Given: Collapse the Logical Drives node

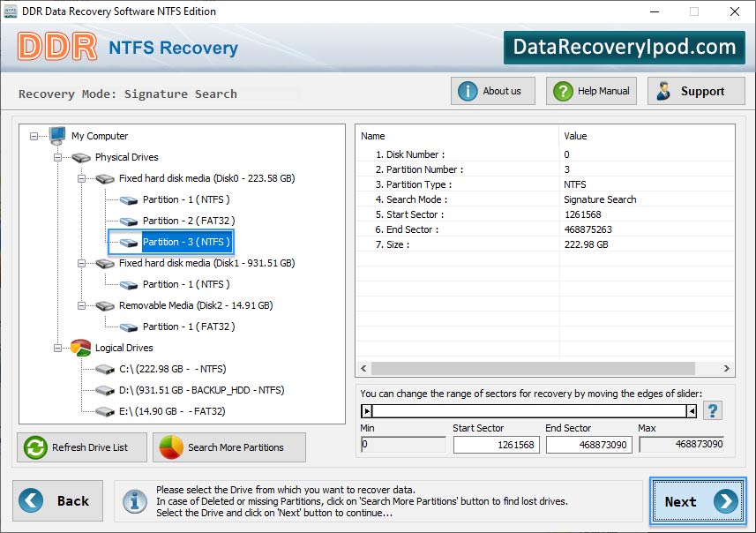Looking at the screenshot, I should (58, 349).
